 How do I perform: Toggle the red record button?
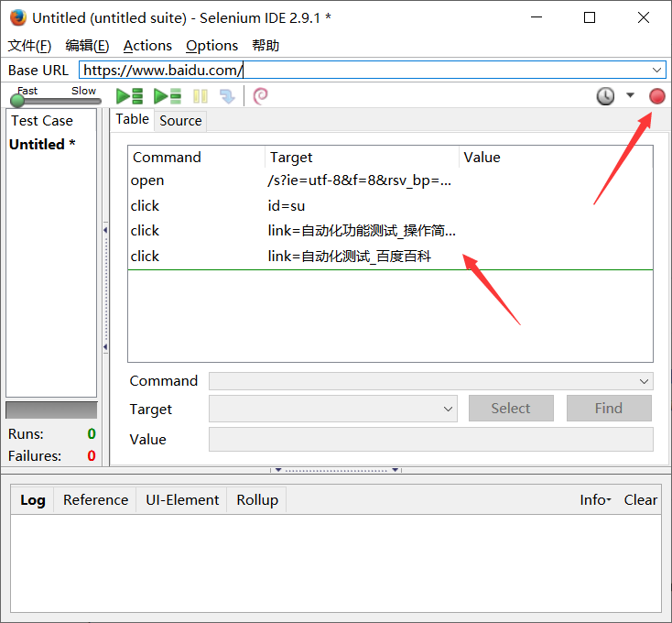657,96
